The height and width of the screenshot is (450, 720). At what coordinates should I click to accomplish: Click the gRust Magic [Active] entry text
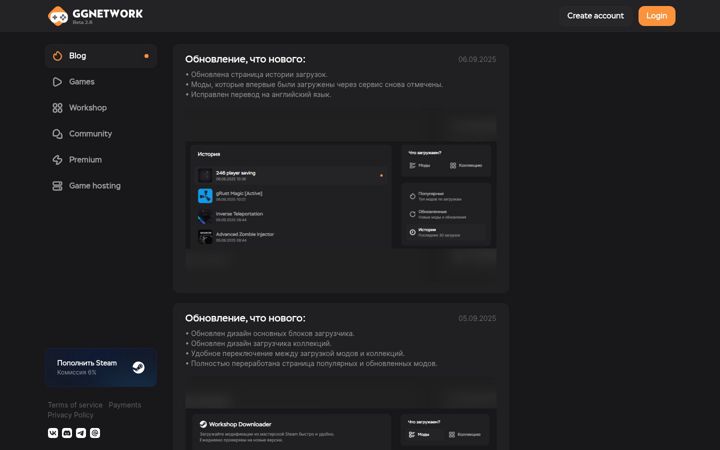239,193
